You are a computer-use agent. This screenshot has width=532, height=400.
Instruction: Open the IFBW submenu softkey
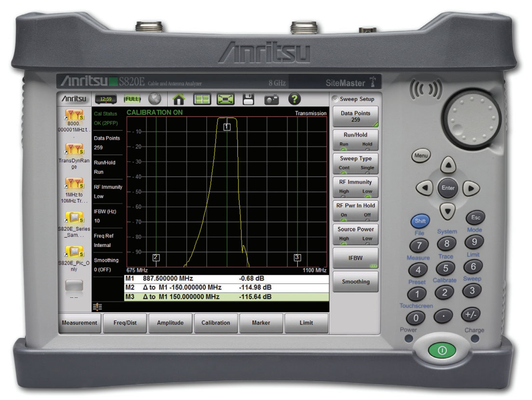(356, 258)
